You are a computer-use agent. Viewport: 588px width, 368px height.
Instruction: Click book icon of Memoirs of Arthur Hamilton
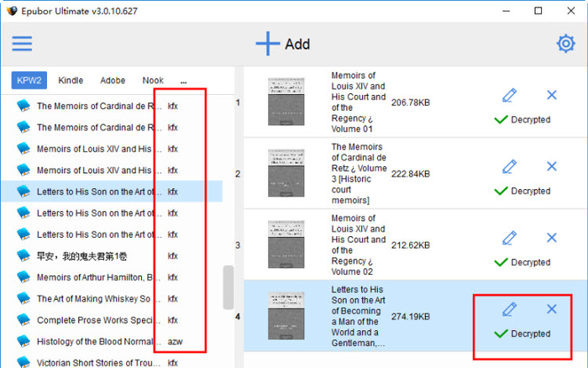24,277
